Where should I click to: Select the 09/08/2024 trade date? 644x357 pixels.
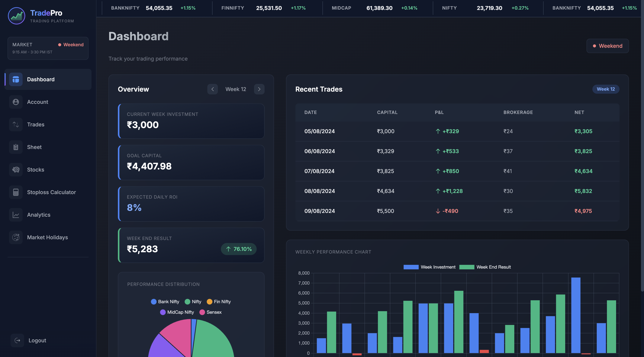point(320,211)
